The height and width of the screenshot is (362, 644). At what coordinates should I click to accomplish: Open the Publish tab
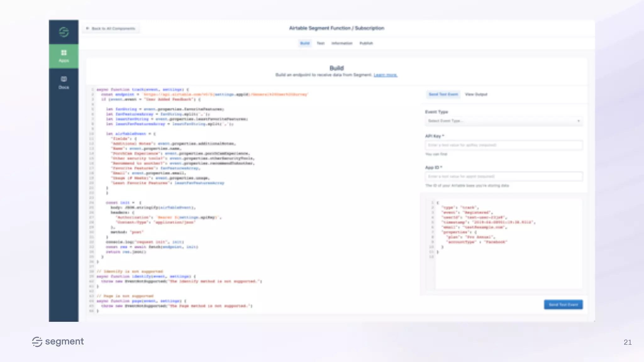(x=366, y=43)
